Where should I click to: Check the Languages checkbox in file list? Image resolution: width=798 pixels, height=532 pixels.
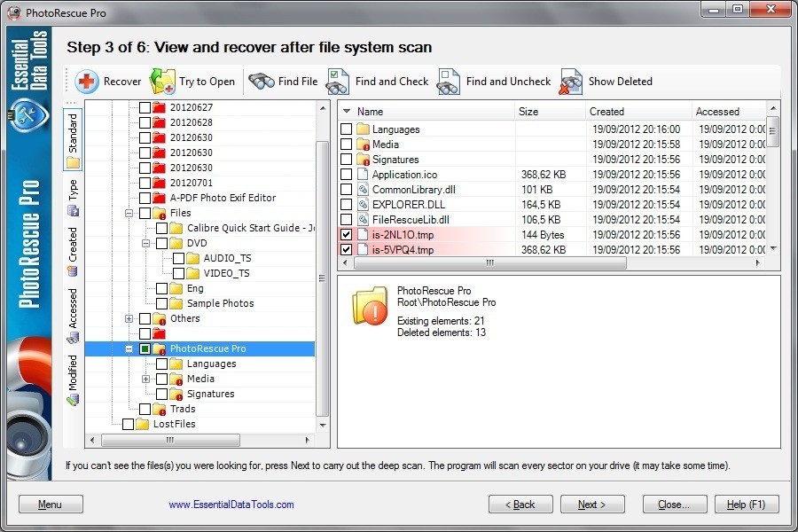(x=346, y=129)
